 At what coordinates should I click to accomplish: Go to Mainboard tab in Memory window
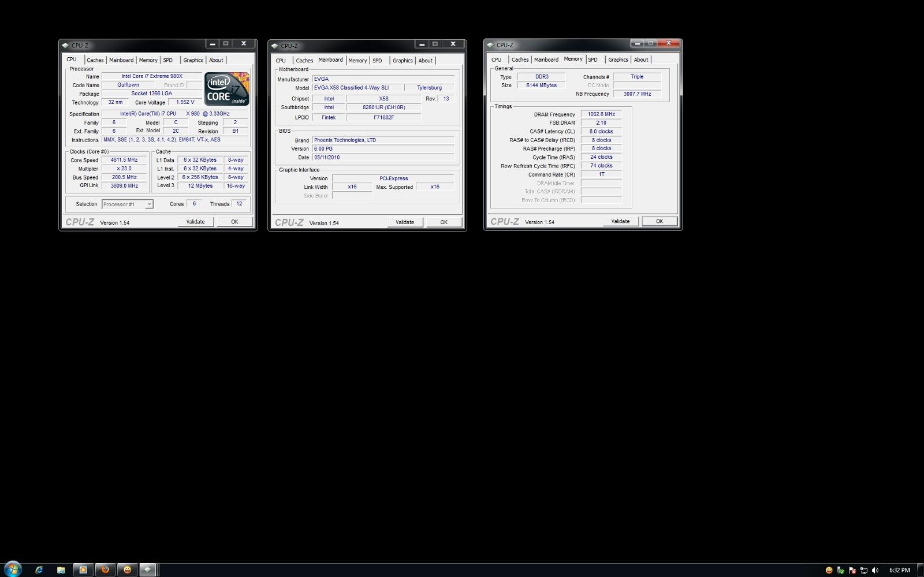(x=546, y=59)
